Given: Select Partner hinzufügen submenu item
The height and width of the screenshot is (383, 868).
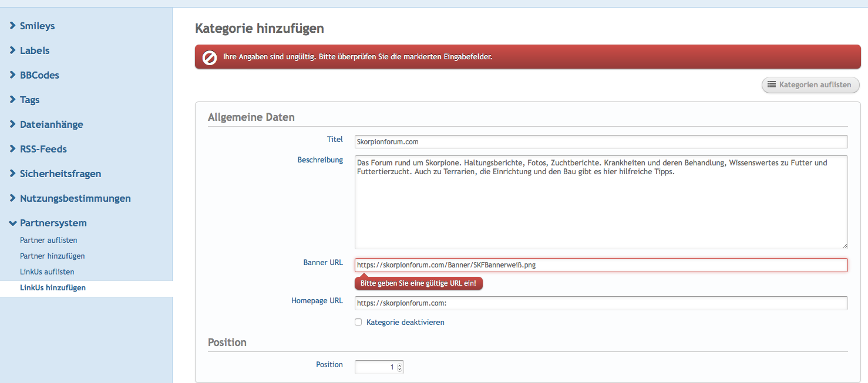Looking at the screenshot, I should point(52,256).
